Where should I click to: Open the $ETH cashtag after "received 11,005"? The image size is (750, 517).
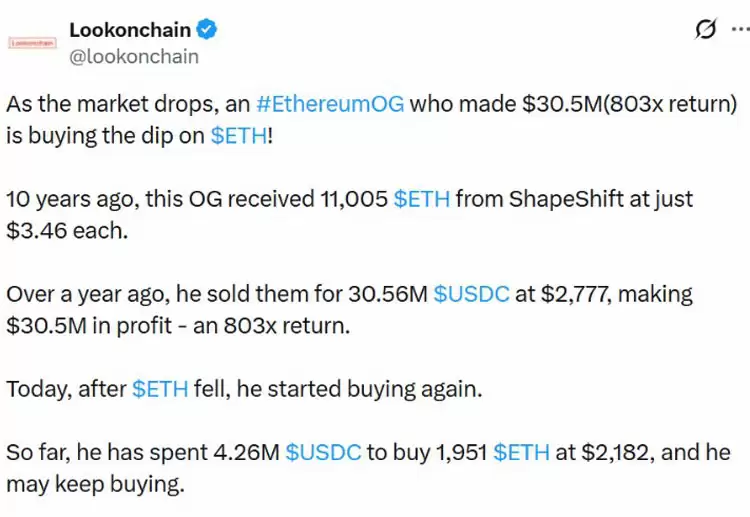point(421,199)
